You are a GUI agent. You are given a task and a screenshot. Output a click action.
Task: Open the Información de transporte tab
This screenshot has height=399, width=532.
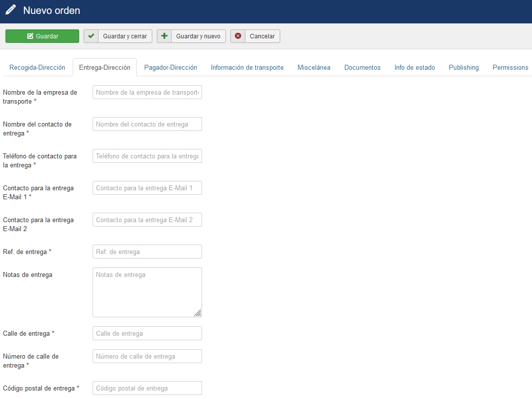click(247, 67)
